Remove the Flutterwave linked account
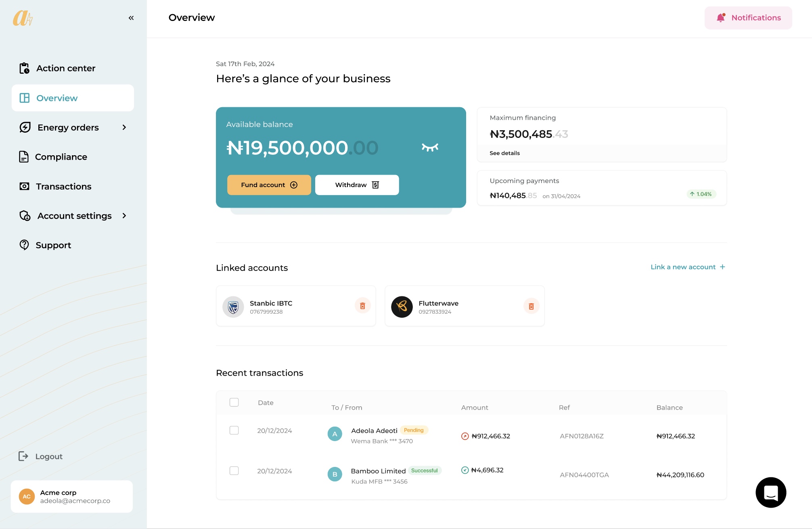The image size is (812, 529). pos(531,306)
